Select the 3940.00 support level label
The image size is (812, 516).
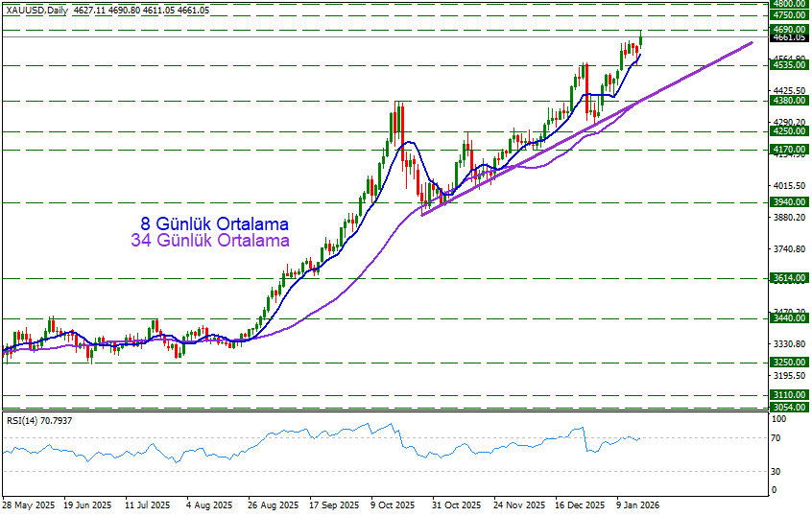pos(788,202)
